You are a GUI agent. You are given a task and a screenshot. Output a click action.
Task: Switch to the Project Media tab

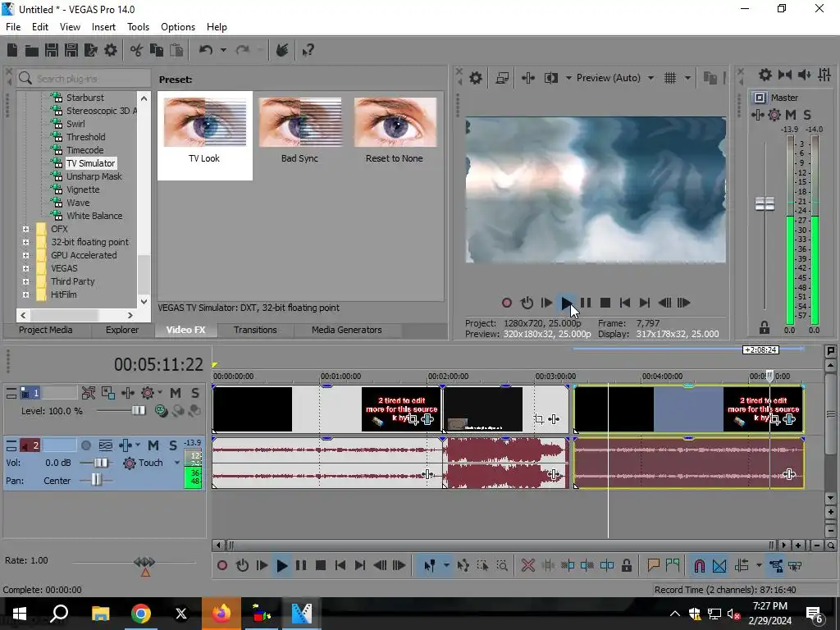(46, 330)
